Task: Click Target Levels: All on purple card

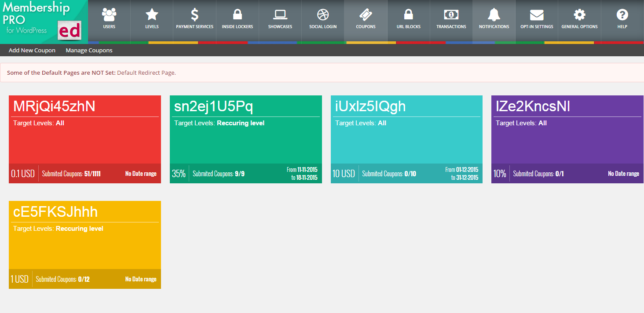Action: click(521, 123)
